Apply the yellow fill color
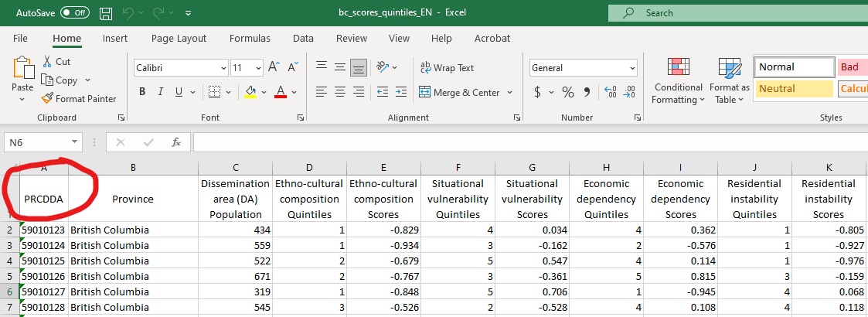 click(250, 93)
